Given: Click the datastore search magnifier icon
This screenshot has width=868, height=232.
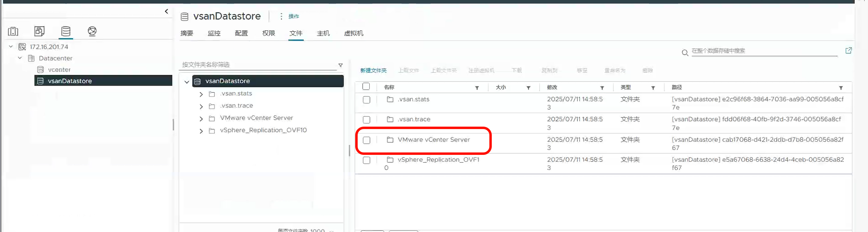Looking at the screenshot, I should pyautogui.click(x=685, y=53).
